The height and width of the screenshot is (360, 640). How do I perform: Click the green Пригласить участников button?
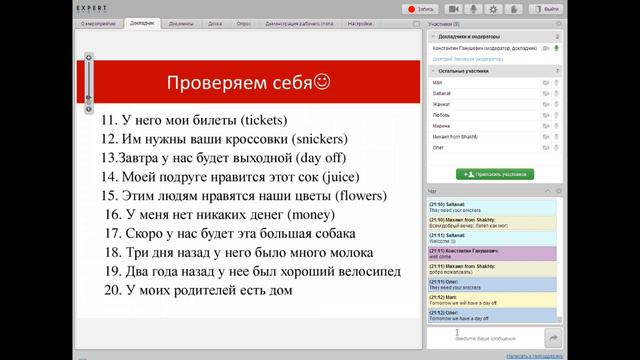click(495, 174)
